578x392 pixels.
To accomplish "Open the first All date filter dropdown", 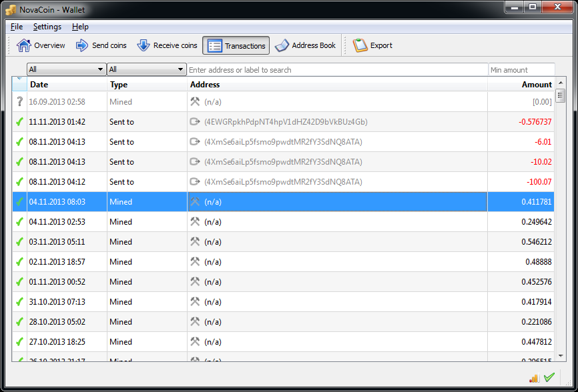I will click(x=65, y=69).
